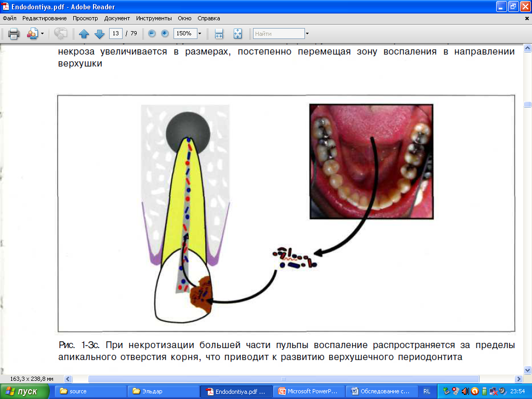Zoom in with the plus button
The width and height of the screenshot is (532, 399).
pyautogui.click(x=165, y=33)
